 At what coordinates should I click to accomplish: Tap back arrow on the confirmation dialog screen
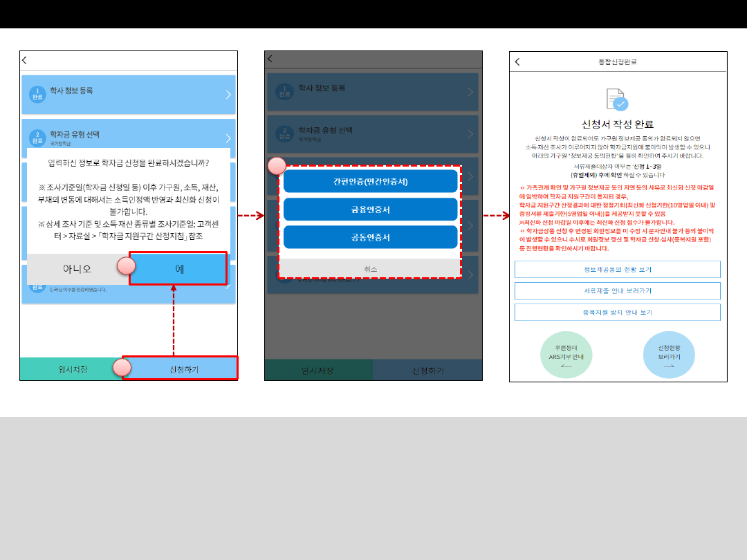24,60
